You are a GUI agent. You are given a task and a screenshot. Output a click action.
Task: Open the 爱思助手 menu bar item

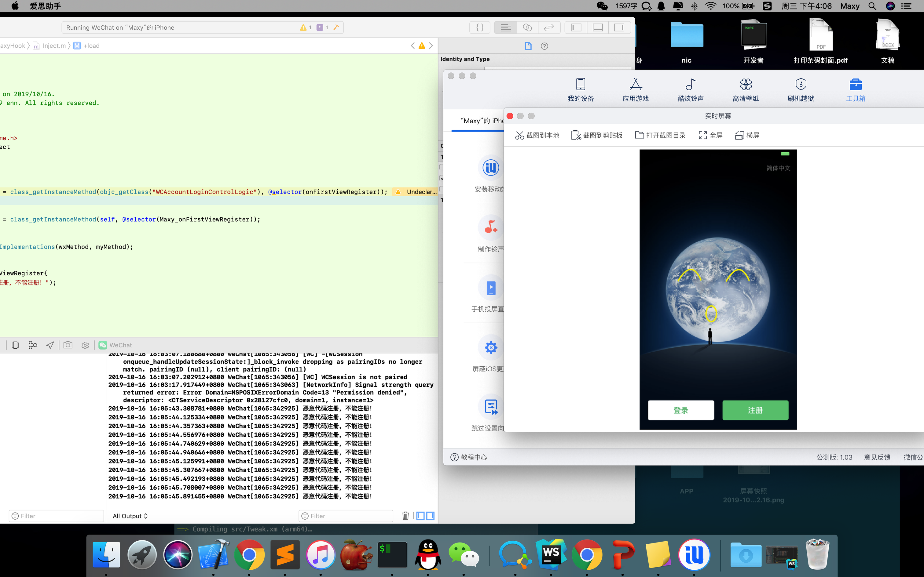point(46,6)
